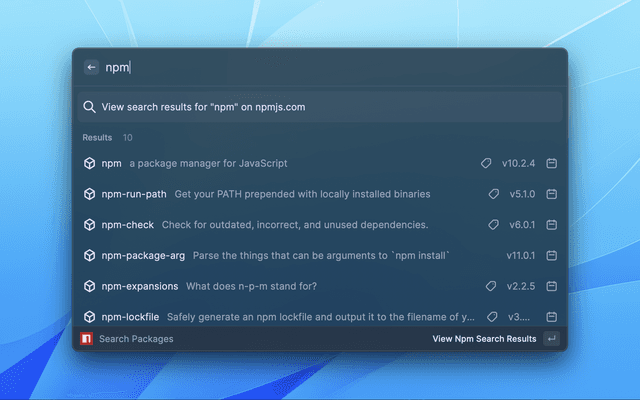Click the Enter key icon in the footer
The width and height of the screenshot is (640, 400).
click(551, 339)
